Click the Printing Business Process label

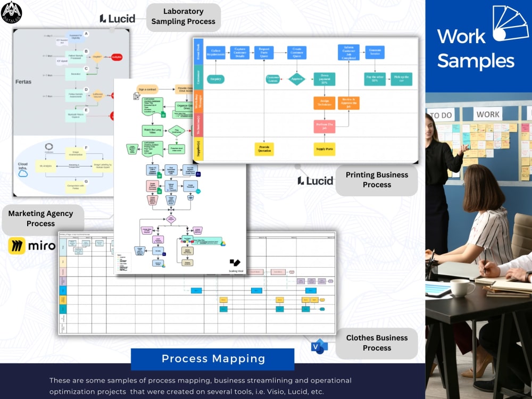377,180
